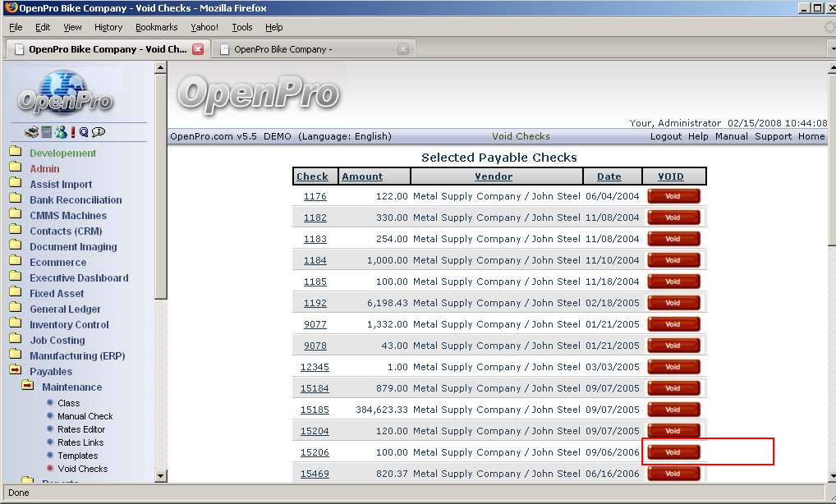Close the Void Checks browser tab

pos(198,49)
